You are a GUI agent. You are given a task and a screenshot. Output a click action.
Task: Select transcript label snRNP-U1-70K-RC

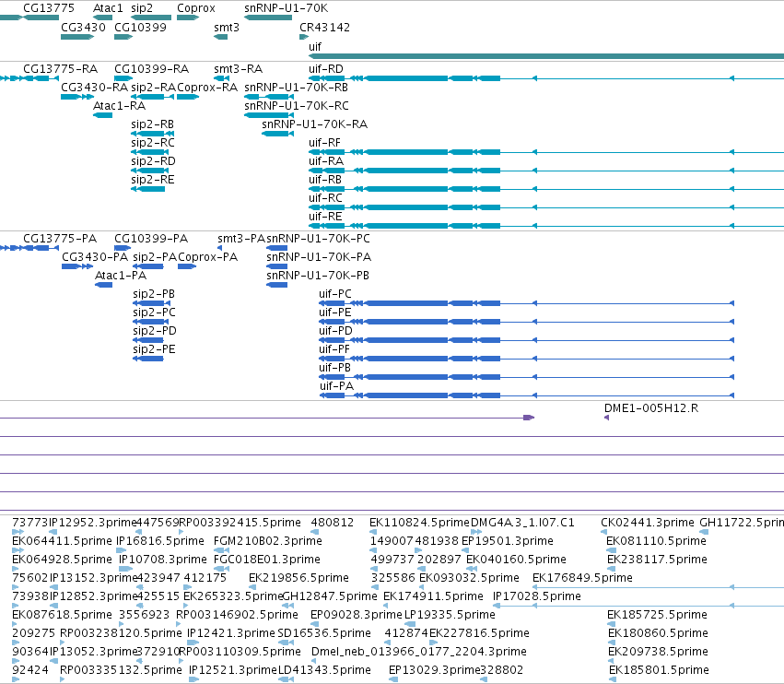pos(296,106)
